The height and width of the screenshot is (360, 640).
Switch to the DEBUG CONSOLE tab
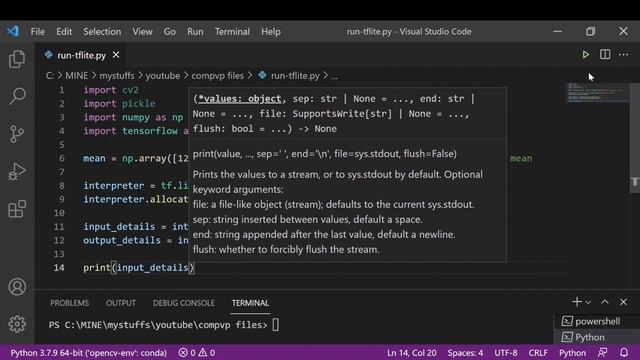tap(184, 303)
